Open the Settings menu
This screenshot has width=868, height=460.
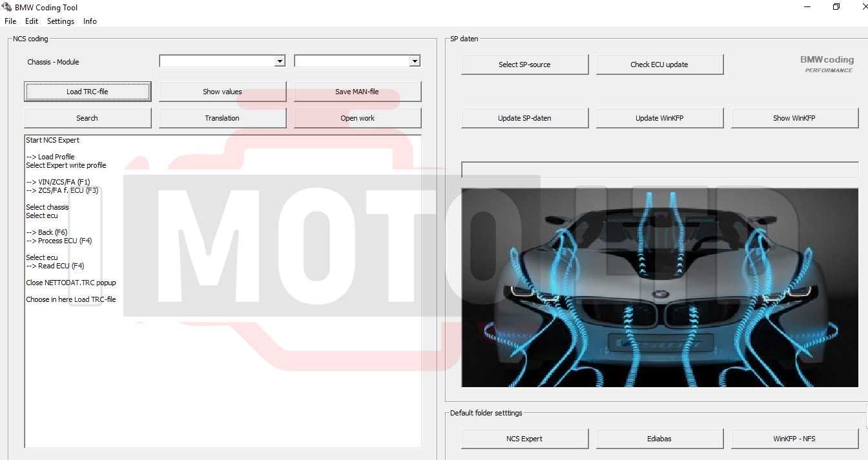click(x=61, y=21)
